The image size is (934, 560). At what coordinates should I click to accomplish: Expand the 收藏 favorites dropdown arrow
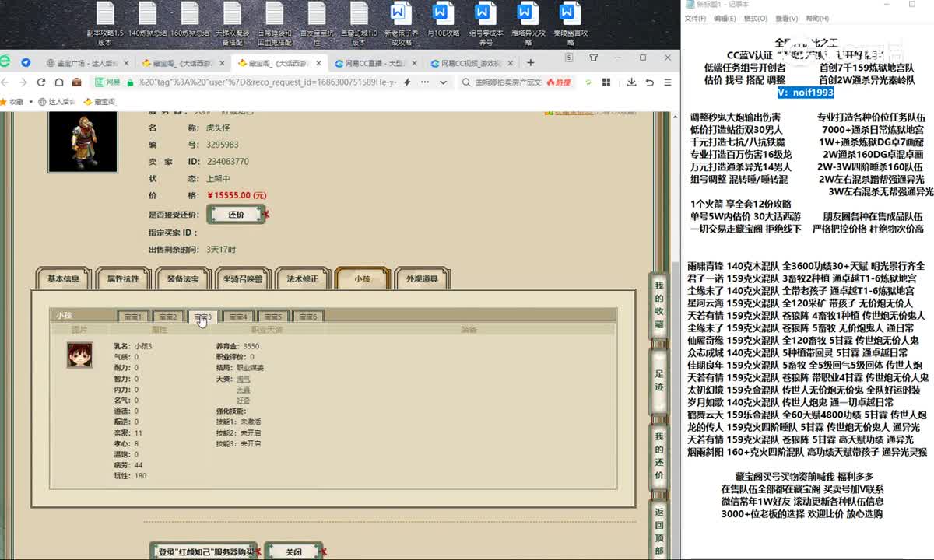pyautogui.click(x=30, y=102)
